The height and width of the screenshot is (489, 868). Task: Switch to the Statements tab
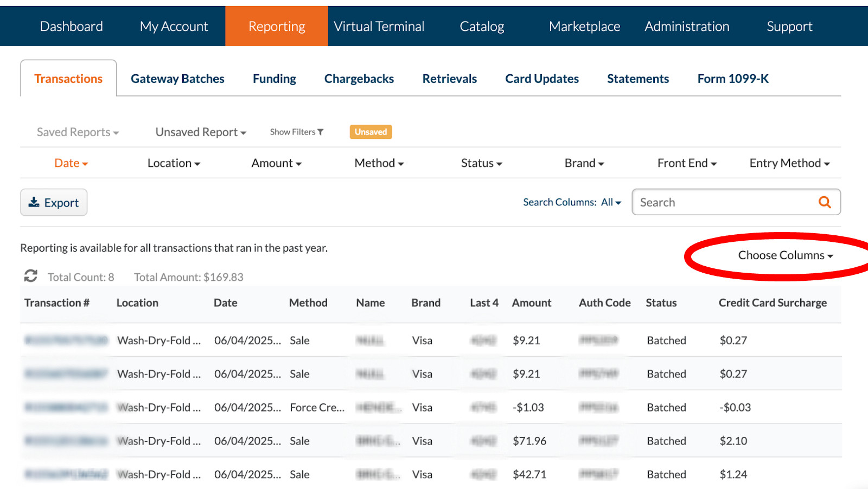(x=638, y=79)
